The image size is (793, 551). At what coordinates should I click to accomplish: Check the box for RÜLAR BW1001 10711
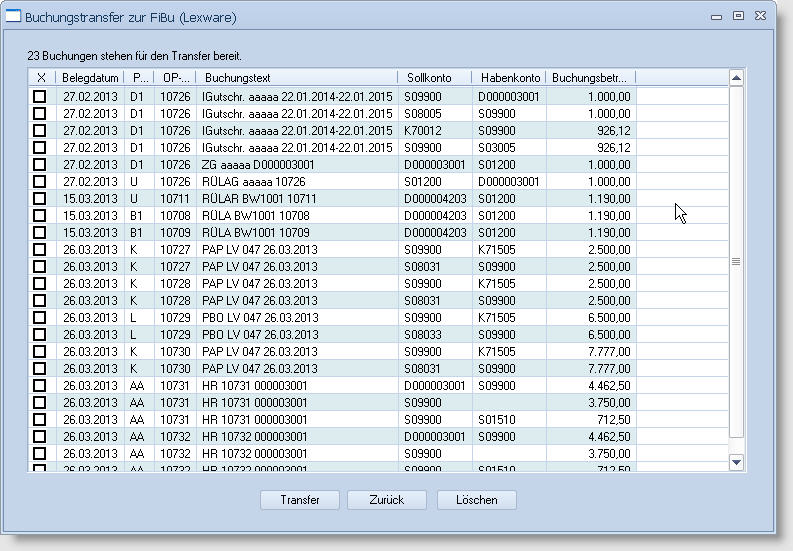(x=40, y=199)
